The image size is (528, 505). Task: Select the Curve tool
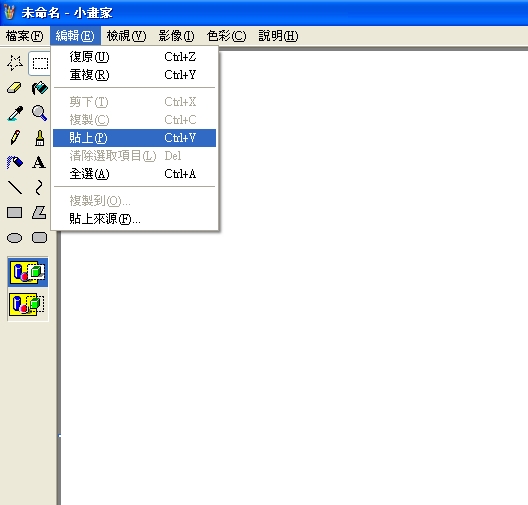click(40, 188)
